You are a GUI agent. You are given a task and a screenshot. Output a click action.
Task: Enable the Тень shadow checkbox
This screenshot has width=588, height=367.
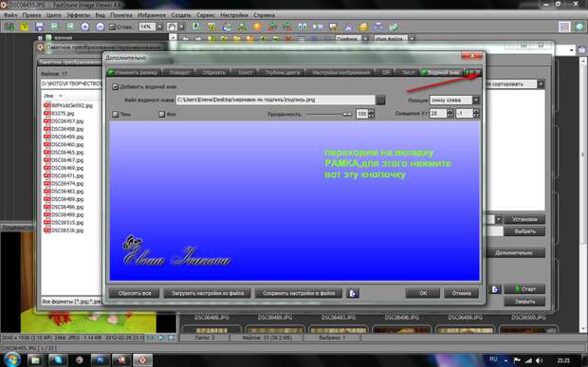[115, 114]
